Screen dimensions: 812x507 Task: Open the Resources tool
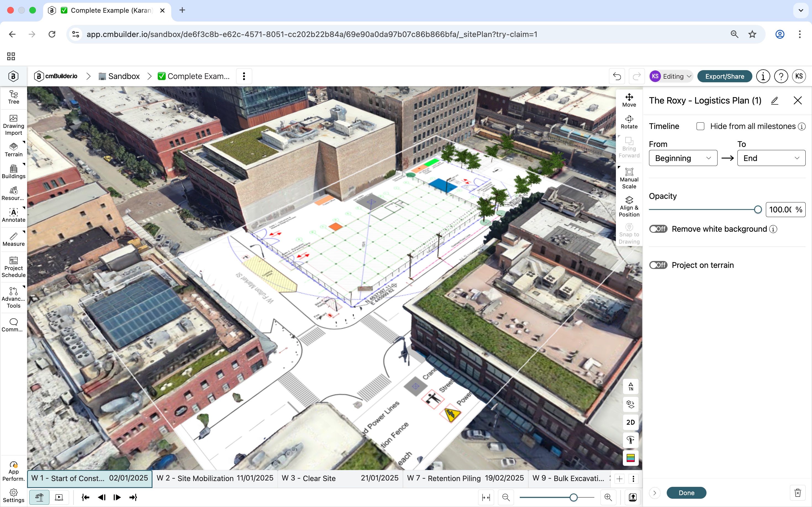(14, 194)
